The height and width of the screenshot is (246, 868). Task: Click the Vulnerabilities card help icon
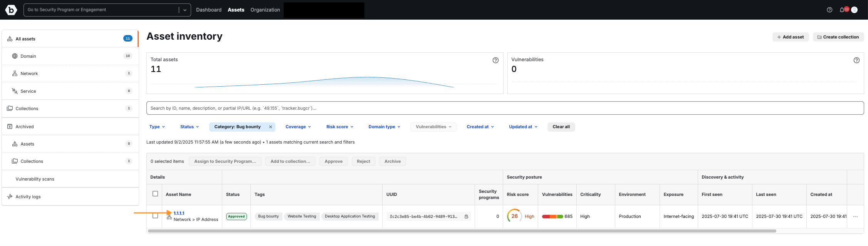[x=856, y=60]
